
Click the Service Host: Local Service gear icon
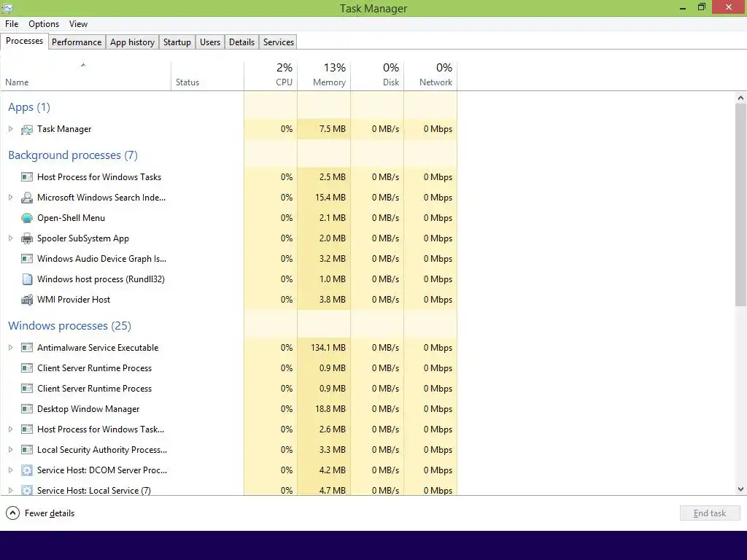pyautogui.click(x=27, y=490)
